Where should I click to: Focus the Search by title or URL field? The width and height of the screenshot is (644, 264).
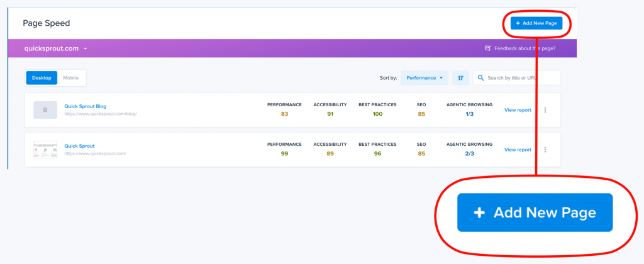517,77
